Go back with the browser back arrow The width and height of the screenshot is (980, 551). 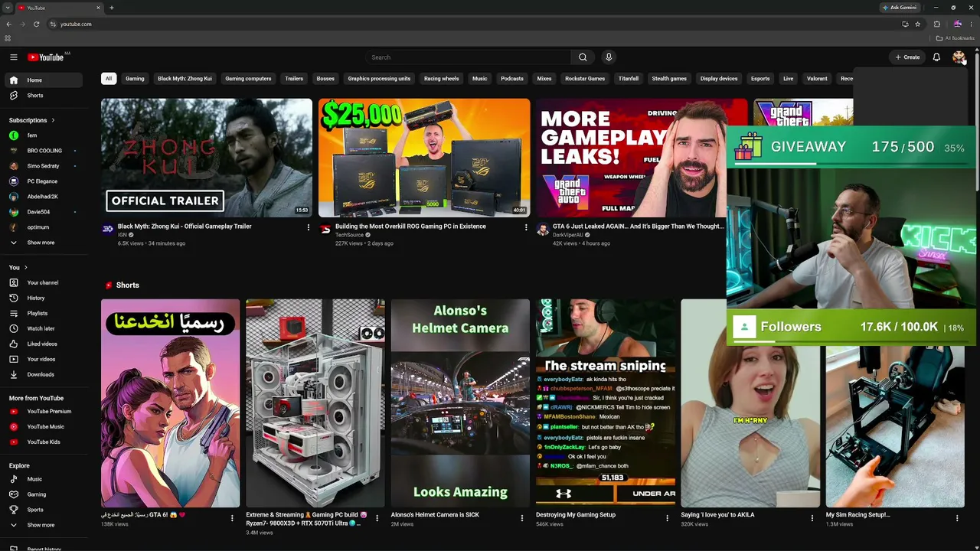8,24
